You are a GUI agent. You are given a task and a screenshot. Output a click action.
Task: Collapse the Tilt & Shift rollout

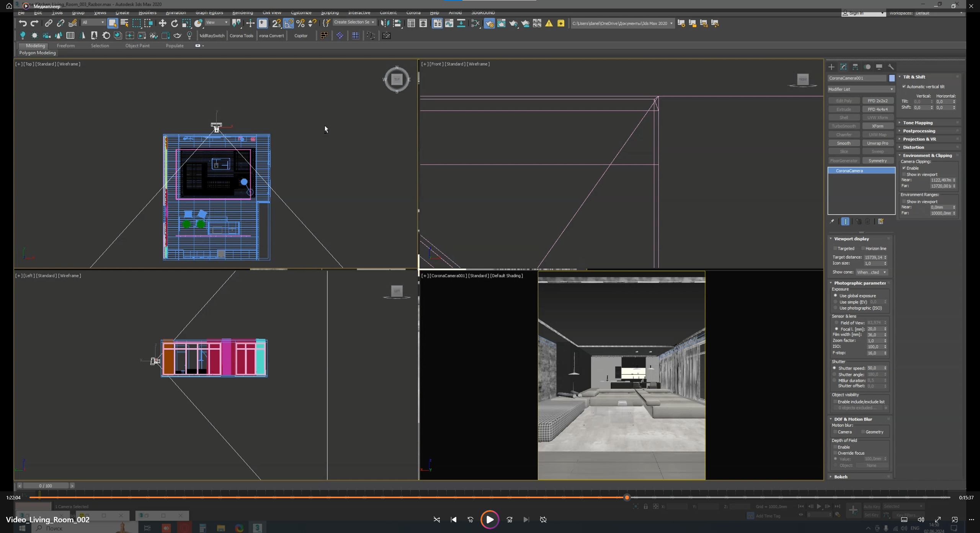click(x=914, y=77)
